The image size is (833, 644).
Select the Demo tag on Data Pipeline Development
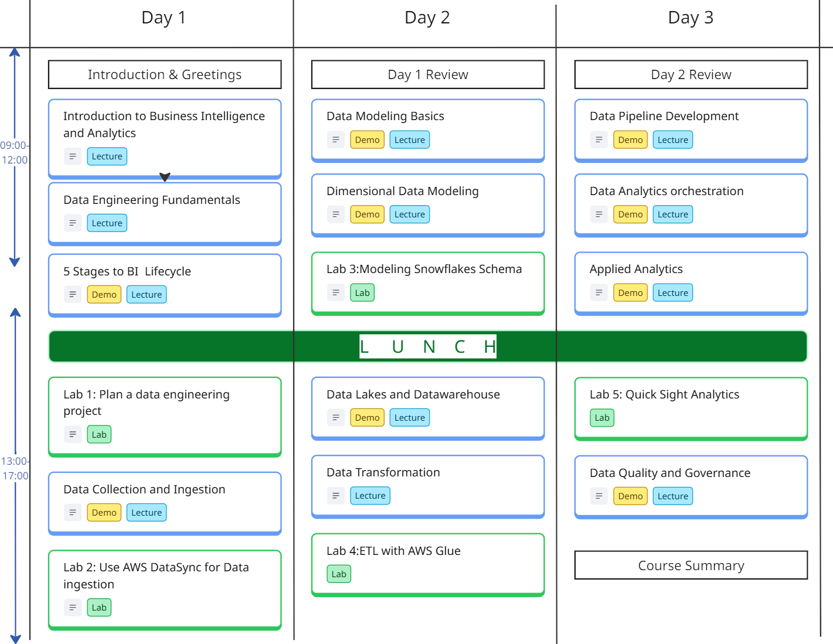(x=630, y=140)
